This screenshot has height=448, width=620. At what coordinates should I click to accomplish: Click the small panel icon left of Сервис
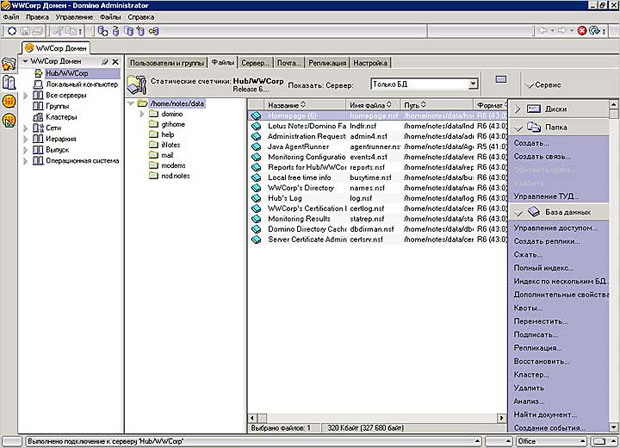pos(501,79)
